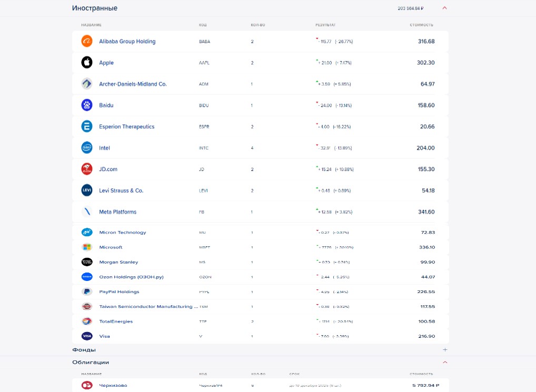
Task: Click the TotalEnergies logo icon
Action: click(x=87, y=321)
